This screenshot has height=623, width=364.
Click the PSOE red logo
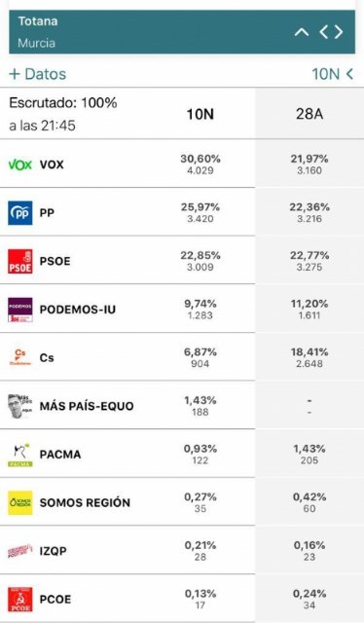[x=20, y=261]
